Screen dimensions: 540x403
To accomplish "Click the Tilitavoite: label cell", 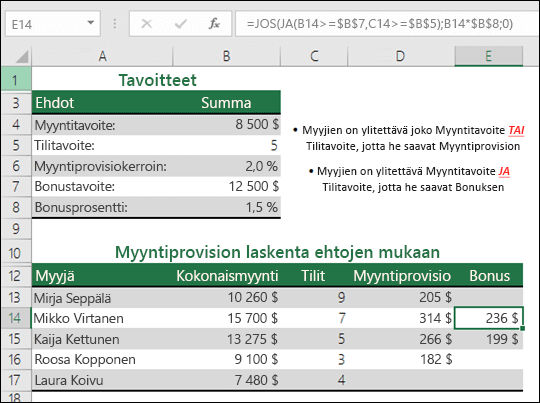I will [102, 145].
